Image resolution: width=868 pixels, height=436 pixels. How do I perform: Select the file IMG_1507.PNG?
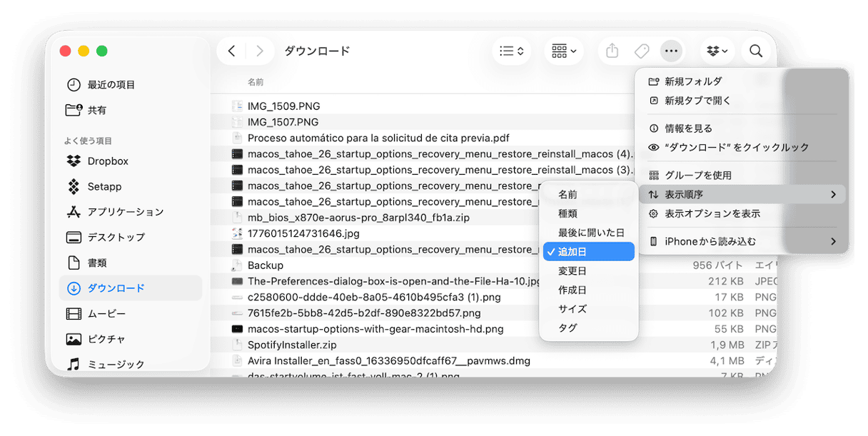pyautogui.click(x=283, y=122)
